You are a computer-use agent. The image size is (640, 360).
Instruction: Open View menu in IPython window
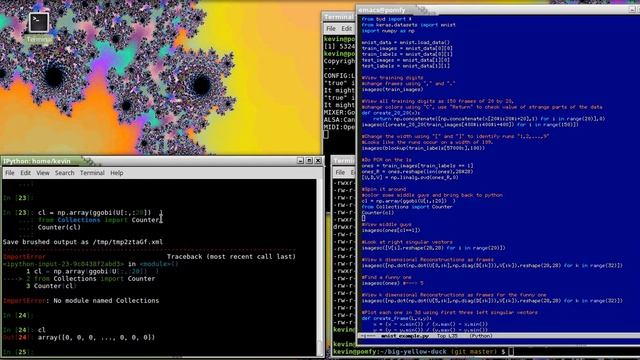(43, 173)
